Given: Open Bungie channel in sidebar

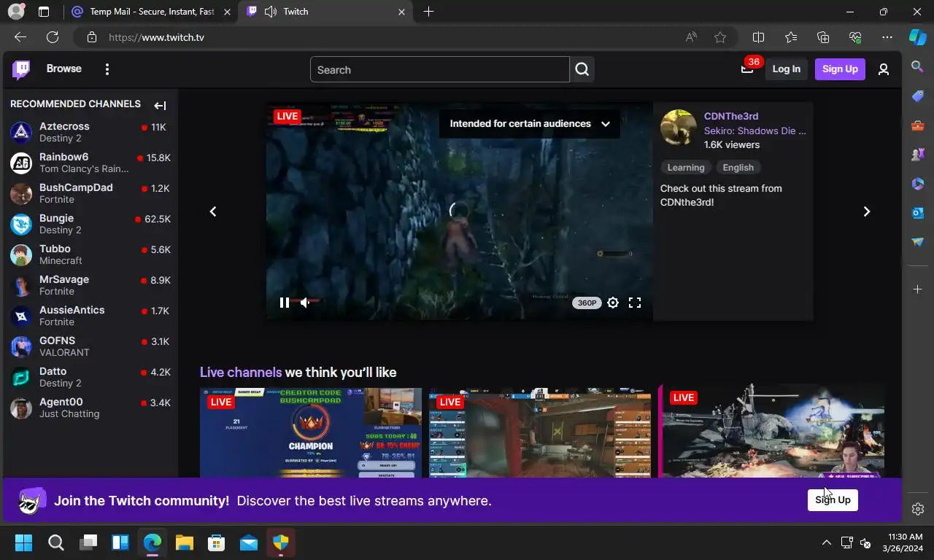Looking at the screenshot, I should [90, 224].
